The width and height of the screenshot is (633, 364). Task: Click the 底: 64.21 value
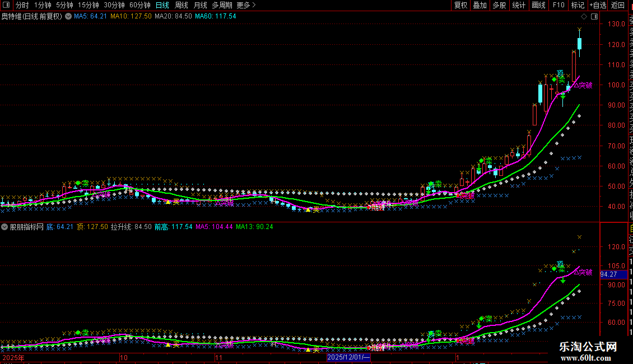(x=60, y=227)
